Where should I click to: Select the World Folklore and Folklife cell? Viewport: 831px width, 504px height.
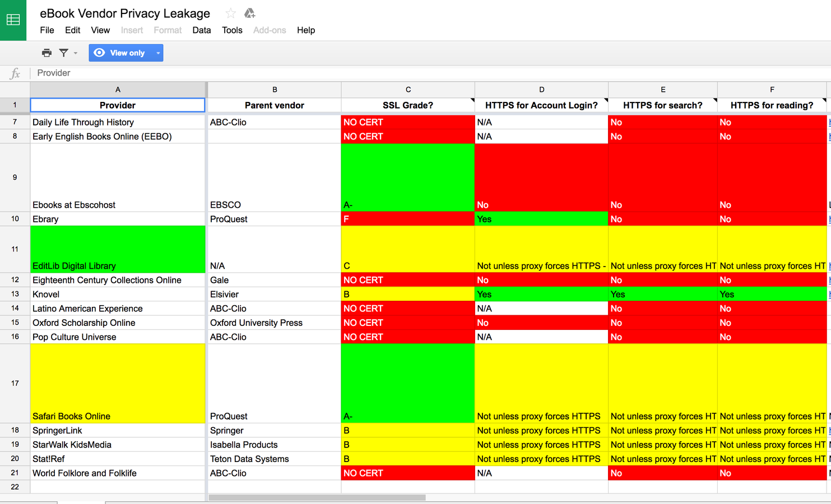[x=118, y=473]
